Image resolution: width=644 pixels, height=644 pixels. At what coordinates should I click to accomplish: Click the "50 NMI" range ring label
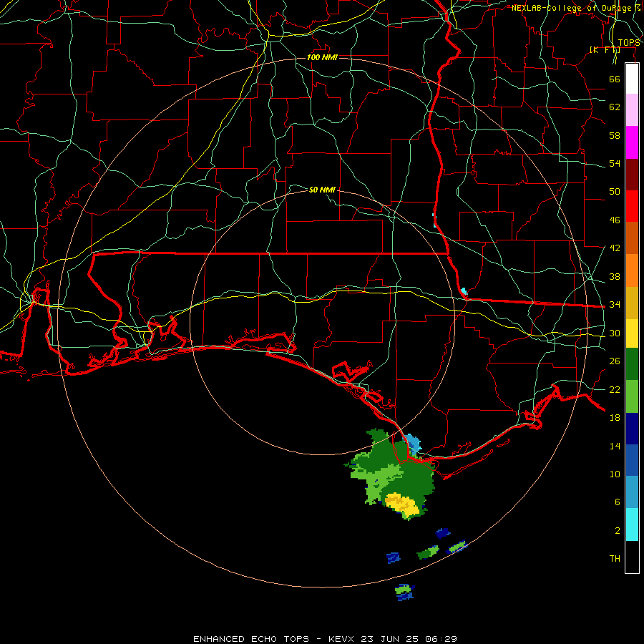coord(322,190)
